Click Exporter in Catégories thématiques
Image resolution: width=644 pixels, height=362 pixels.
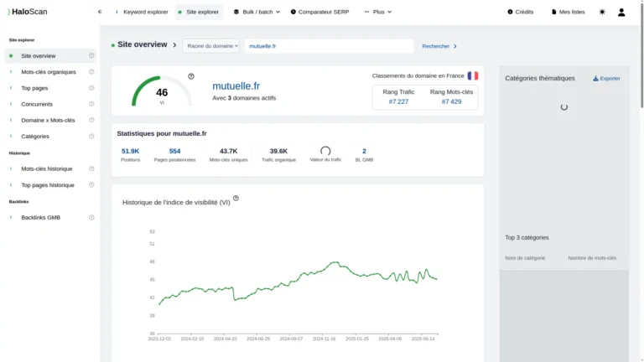point(606,79)
